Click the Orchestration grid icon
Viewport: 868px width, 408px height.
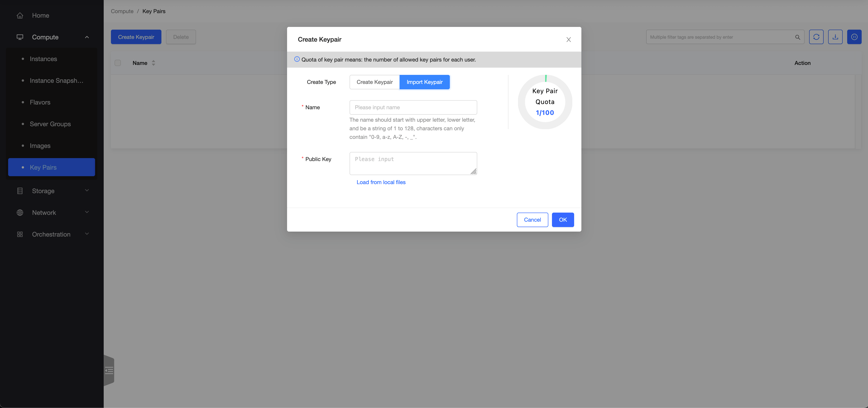coord(20,234)
